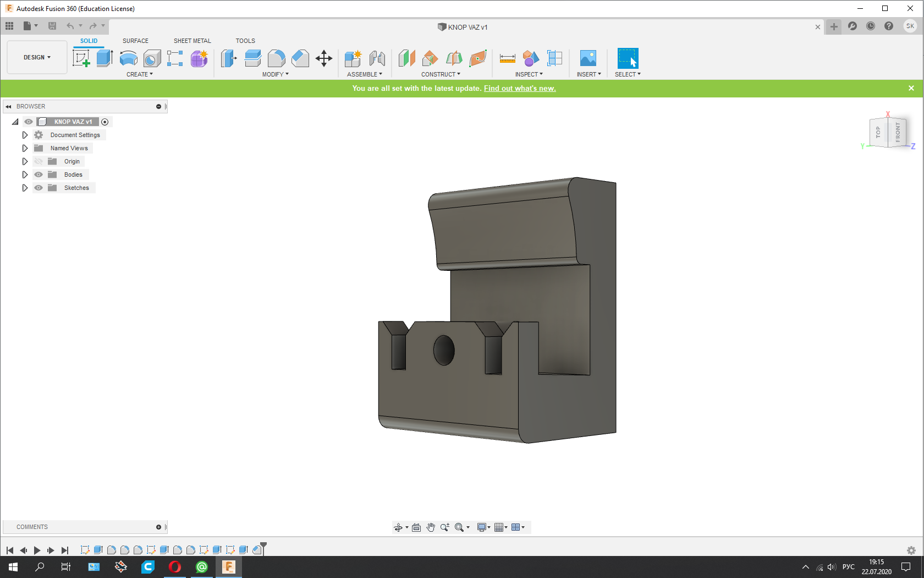Toggle visibility of Sketches folder

pyautogui.click(x=38, y=188)
